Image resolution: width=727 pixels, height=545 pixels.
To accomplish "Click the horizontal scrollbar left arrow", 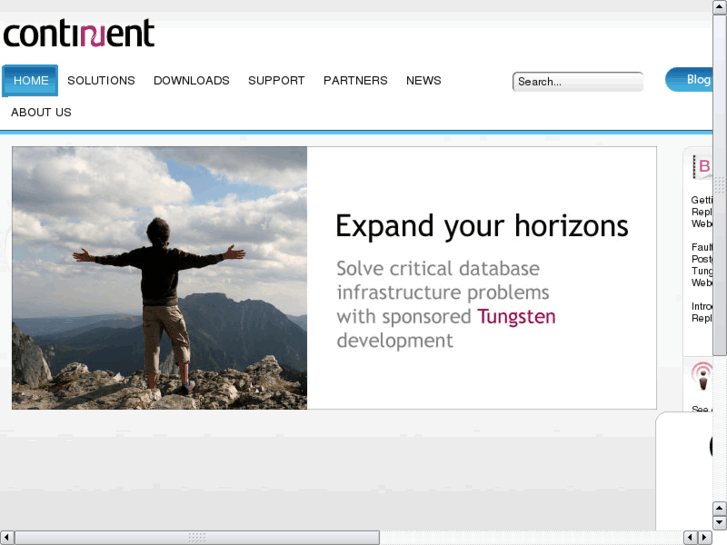I will (6, 538).
